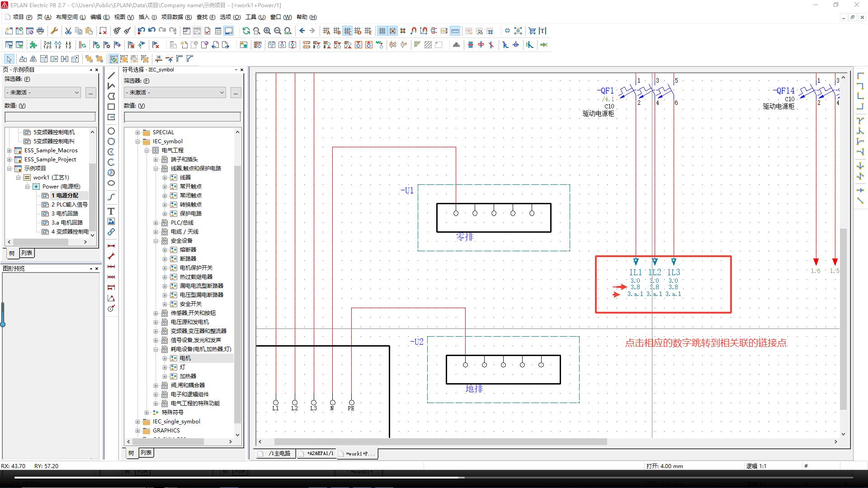Expand the SPECIAL symbol library folder
The width and height of the screenshot is (868, 488).
(138, 132)
